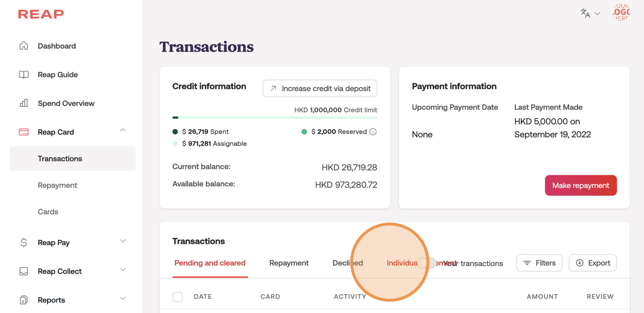644x313 pixels.
Task: Click the credit limit progress bar
Action: (275, 118)
